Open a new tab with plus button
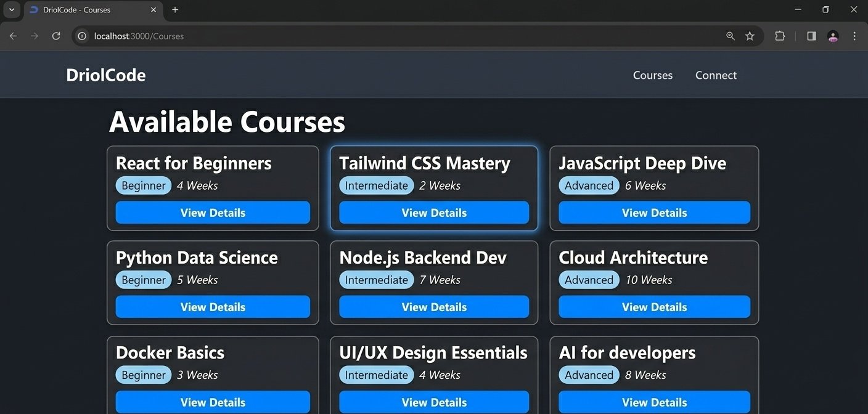 coord(175,10)
